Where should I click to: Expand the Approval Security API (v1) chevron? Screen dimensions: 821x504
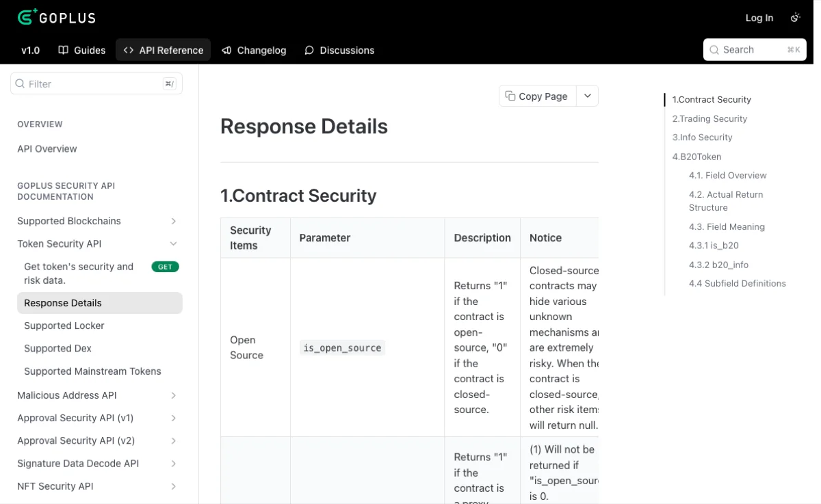point(174,418)
